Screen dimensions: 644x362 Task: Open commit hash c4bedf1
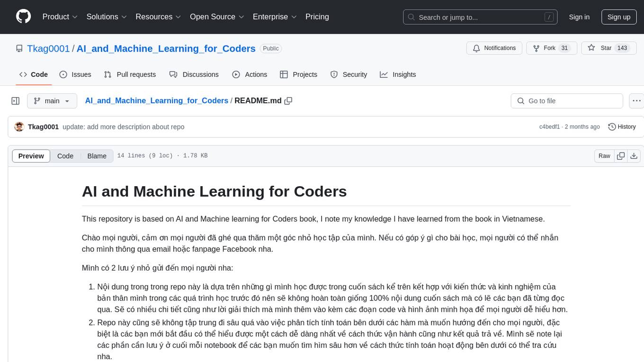click(549, 127)
